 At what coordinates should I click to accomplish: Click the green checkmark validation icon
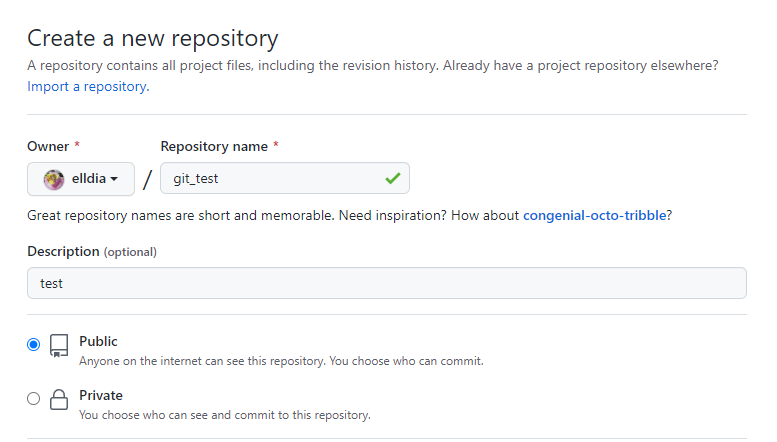[392, 179]
